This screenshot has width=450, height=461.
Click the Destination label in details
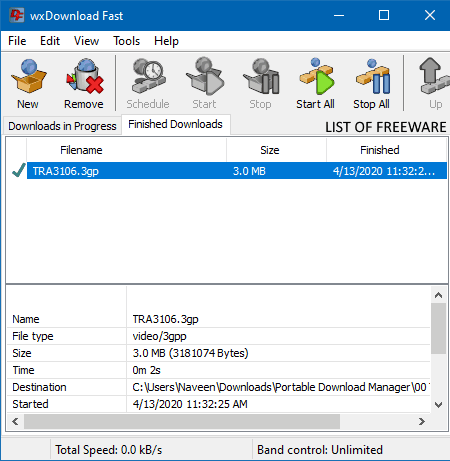[x=39, y=387]
